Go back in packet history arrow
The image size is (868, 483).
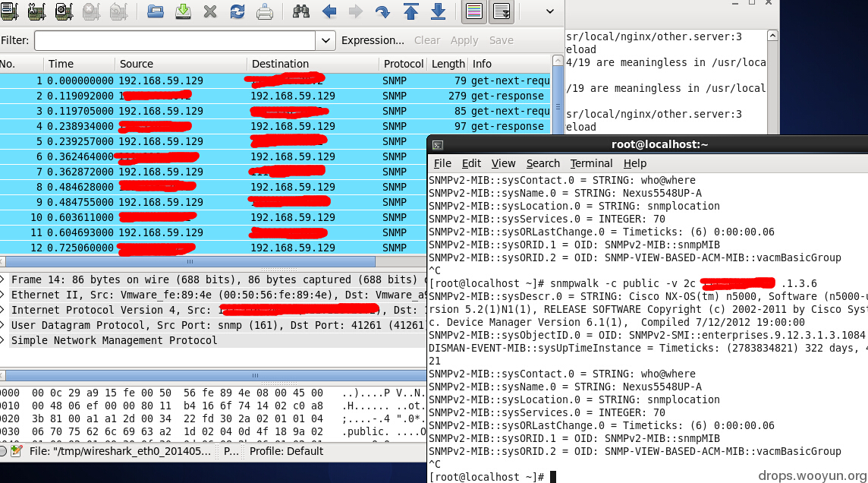pos(329,11)
